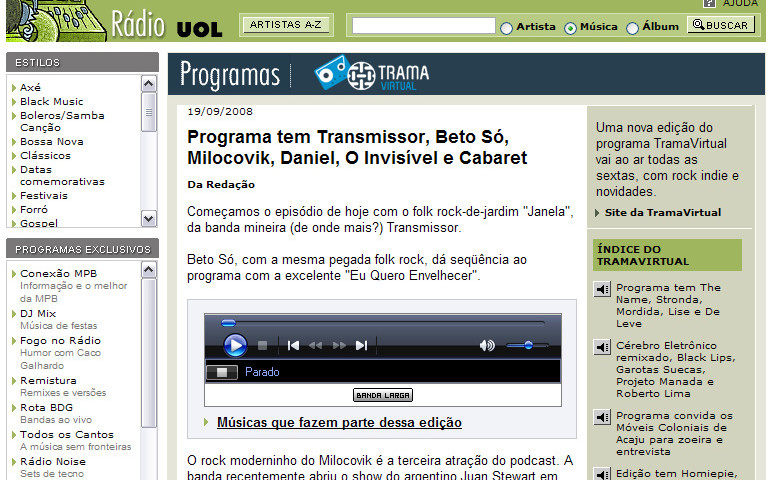Open the Black Music style
The width and height of the screenshot is (771, 480).
coord(52,101)
